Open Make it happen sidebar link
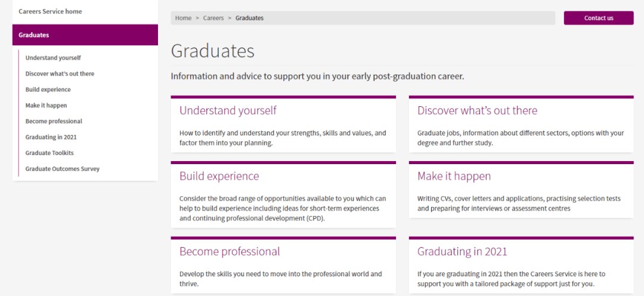This screenshot has height=296, width=644. coord(46,106)
